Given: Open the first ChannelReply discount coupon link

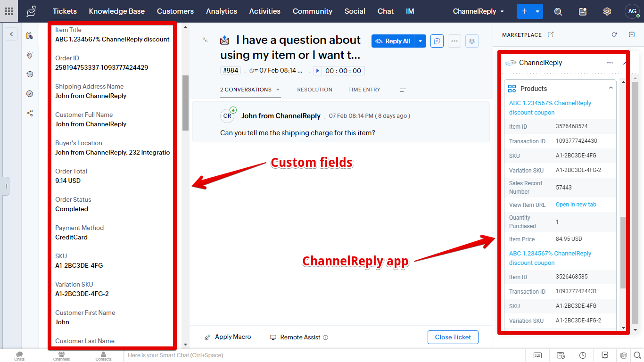Looking at the screenshot, I should click(550, 108).
